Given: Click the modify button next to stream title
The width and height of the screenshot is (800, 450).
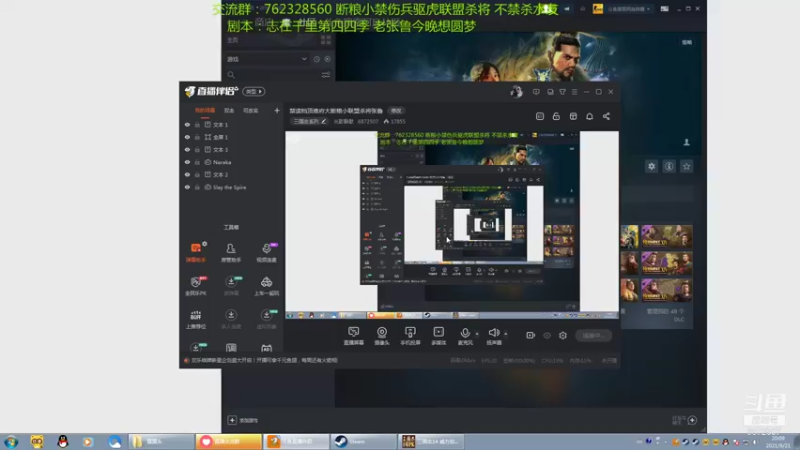Looking at the screenshot, I should [x=396, y=111].
